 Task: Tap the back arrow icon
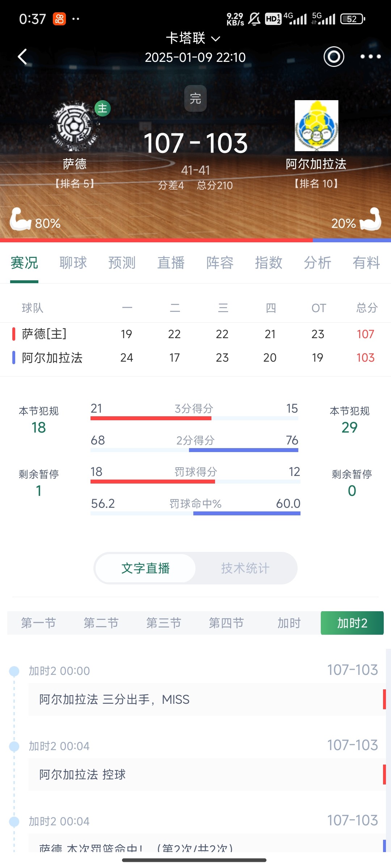(x=22, y=57)
